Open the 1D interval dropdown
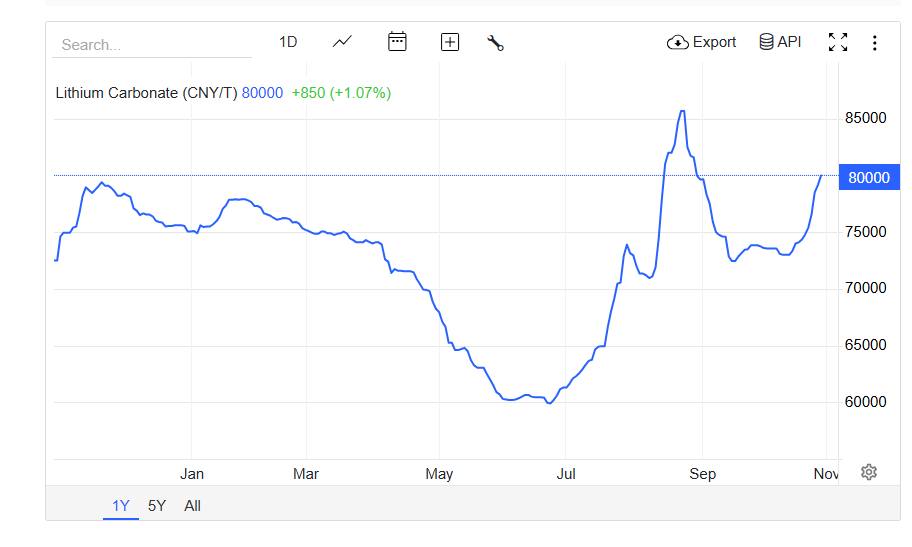912x547 pixels. pyautogui.click(x=288, y=42)
